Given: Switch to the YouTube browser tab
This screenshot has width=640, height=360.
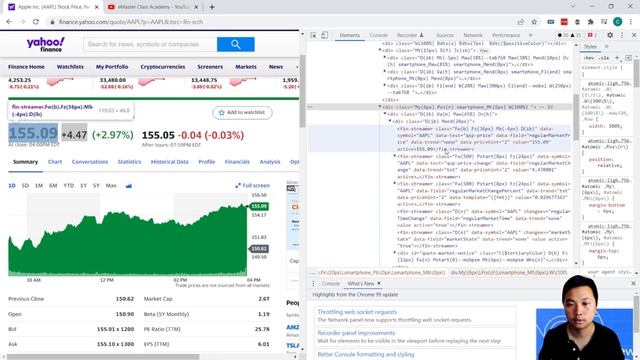Looking at the screenshot, I should [153, 7].
